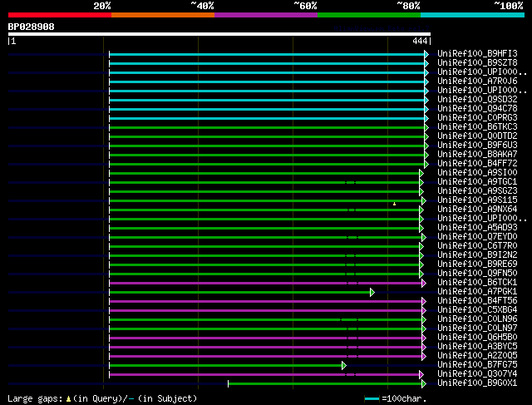
Task: Click the arrowhead of B8AKA7 alignment
Action: pos(426,156)
